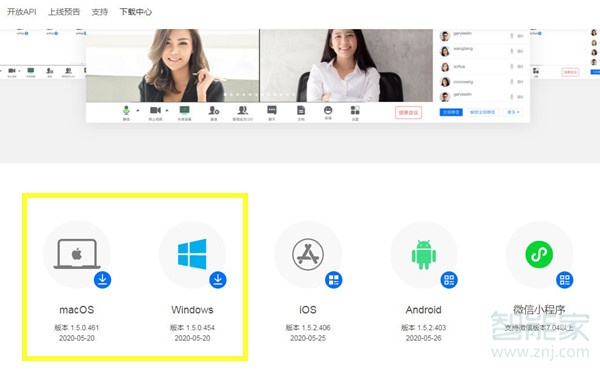Go to 下载中心 in the top navigation
The height and width of the screenshot is (371, 600).
click(x=136, y=12)
